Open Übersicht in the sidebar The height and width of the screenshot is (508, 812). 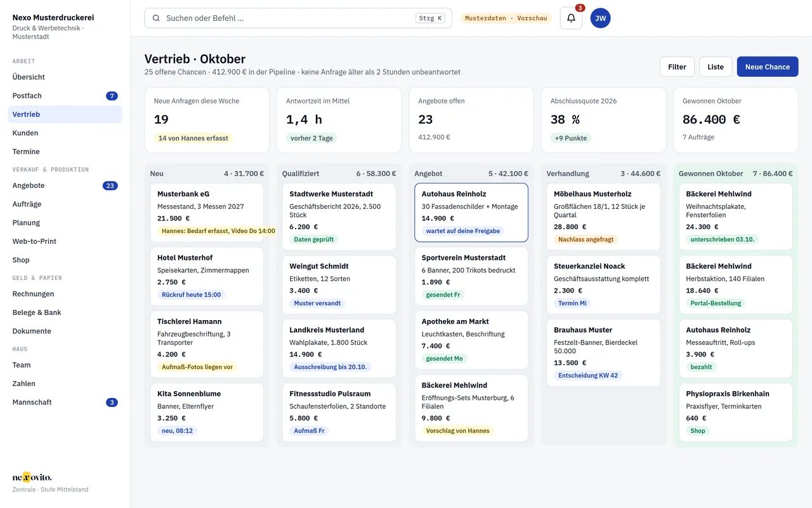(x=65, y=77)
